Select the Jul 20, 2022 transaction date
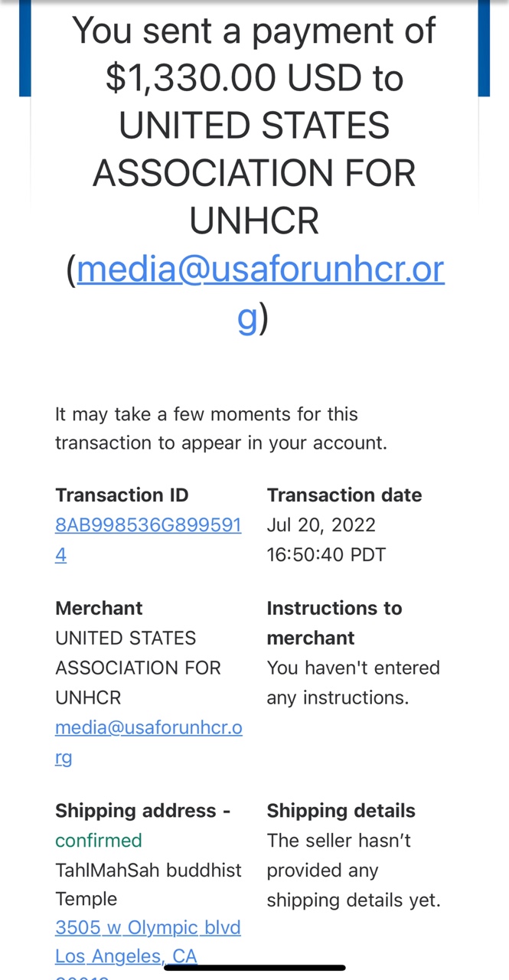509x980 pixels. click(x=321, y=525)
